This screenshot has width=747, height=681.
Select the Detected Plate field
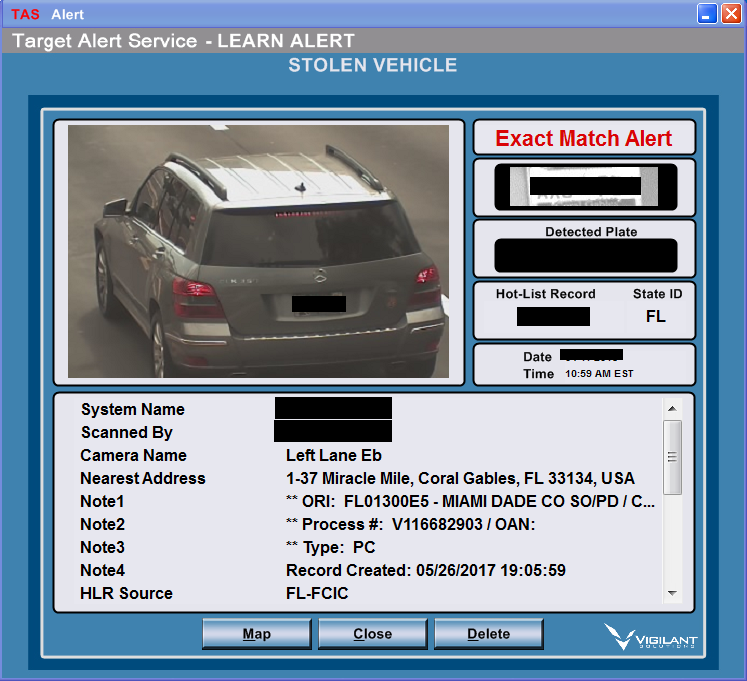pos(584,255)
